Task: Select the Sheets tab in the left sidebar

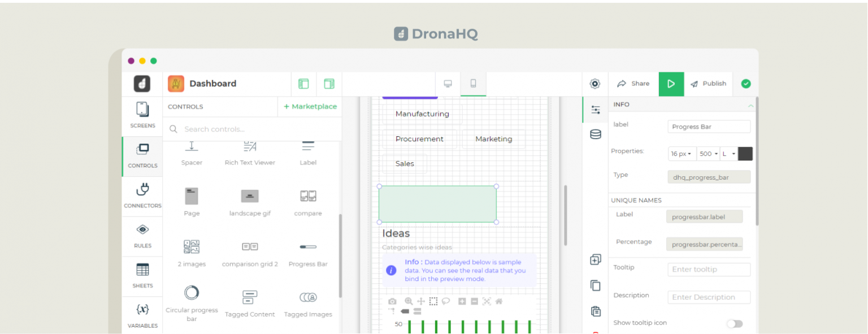Action: (142, 276)
